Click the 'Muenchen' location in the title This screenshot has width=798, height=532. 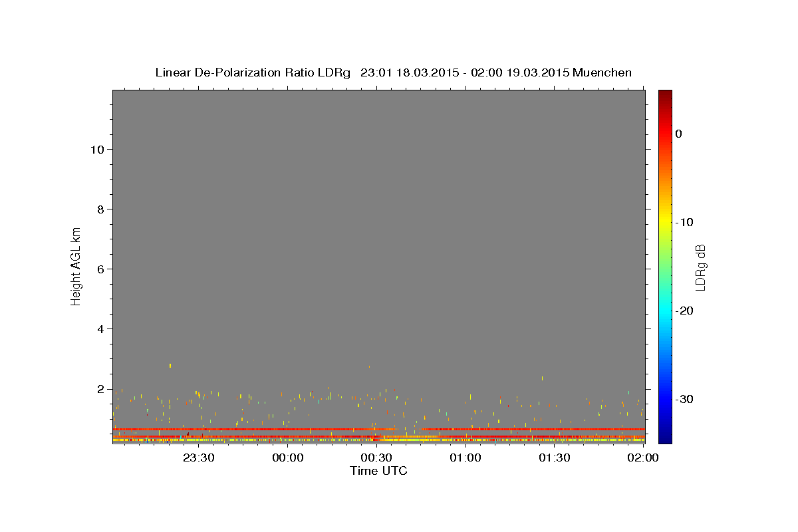602,72
